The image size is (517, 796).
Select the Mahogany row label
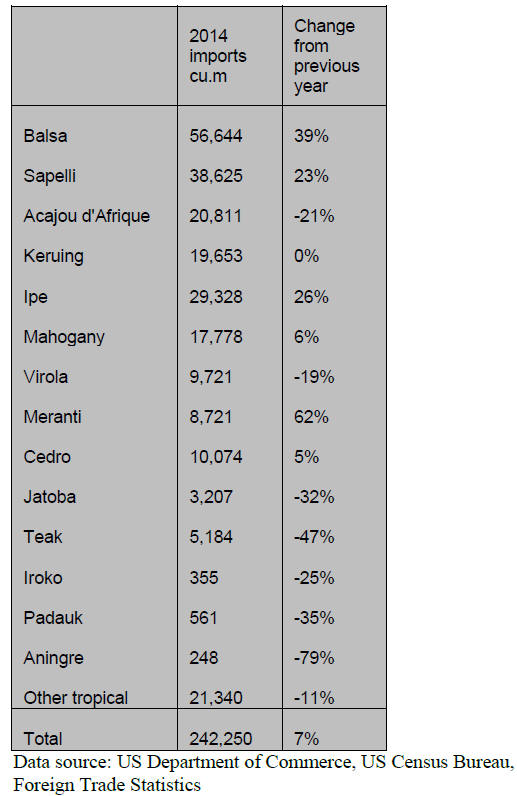64,337
